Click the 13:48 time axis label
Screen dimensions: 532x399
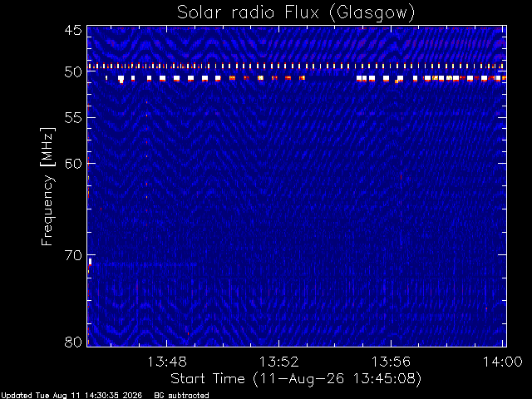tap(166, 362)
